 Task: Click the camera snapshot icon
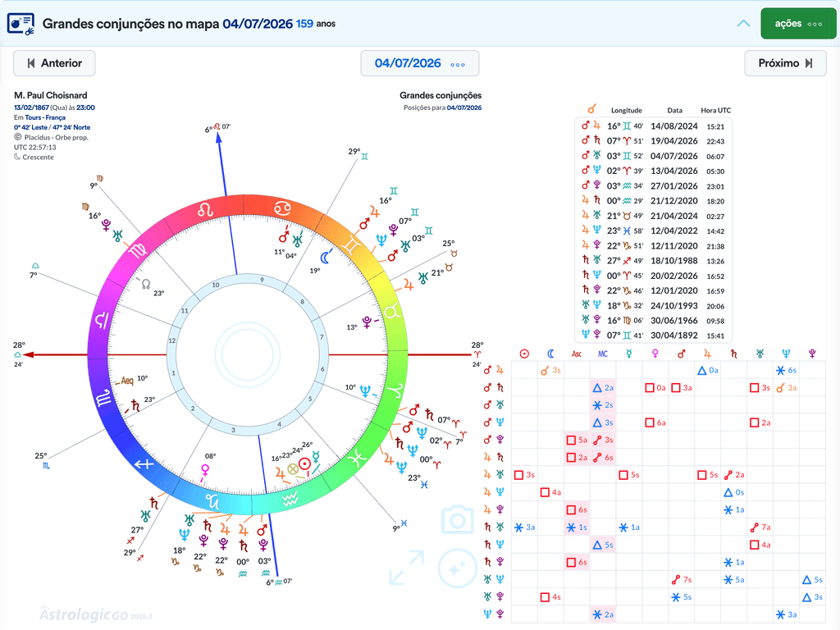tap(458, 519)
